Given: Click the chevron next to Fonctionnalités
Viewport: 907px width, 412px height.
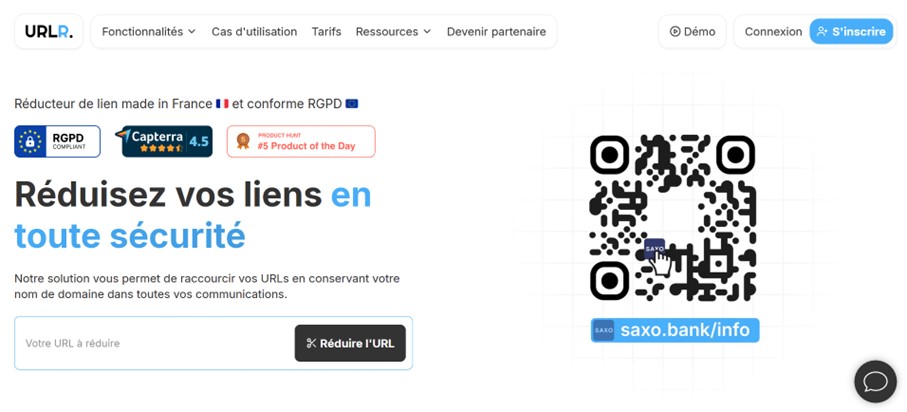Looking at the screenshot, I should 191,32.
